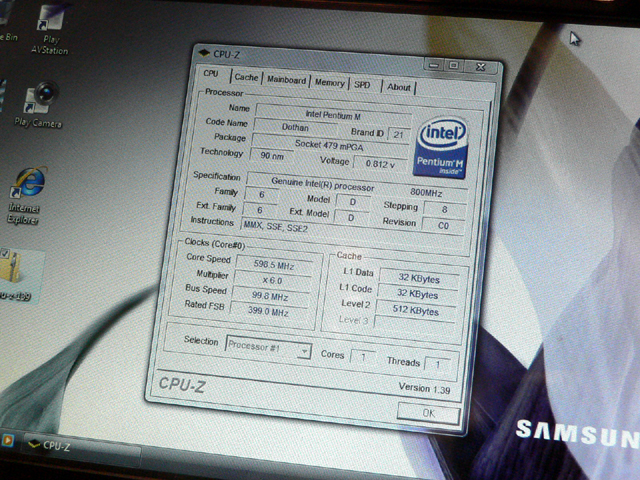Select the CPU-Z taskbar button
Image resolution: width=640 pixels, height=480 pixels.
[82, 449]
